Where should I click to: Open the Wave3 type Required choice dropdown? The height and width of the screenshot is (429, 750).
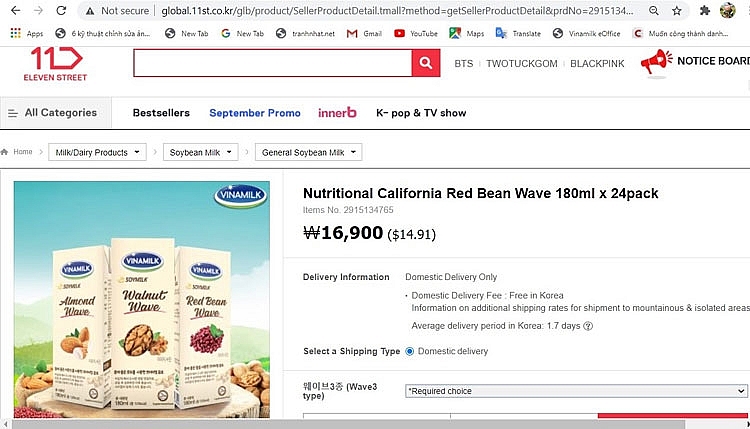tap(576, 391)
